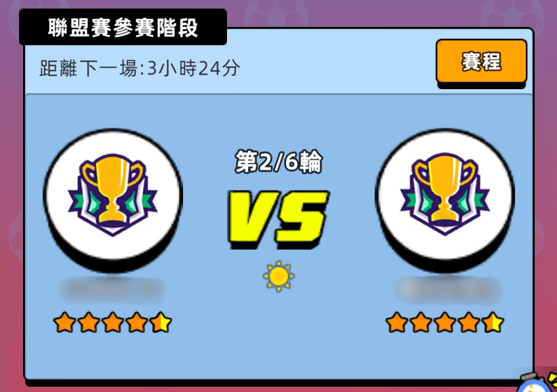
Task: Click the yellow VS logo
Action: [x=278, y=219]
